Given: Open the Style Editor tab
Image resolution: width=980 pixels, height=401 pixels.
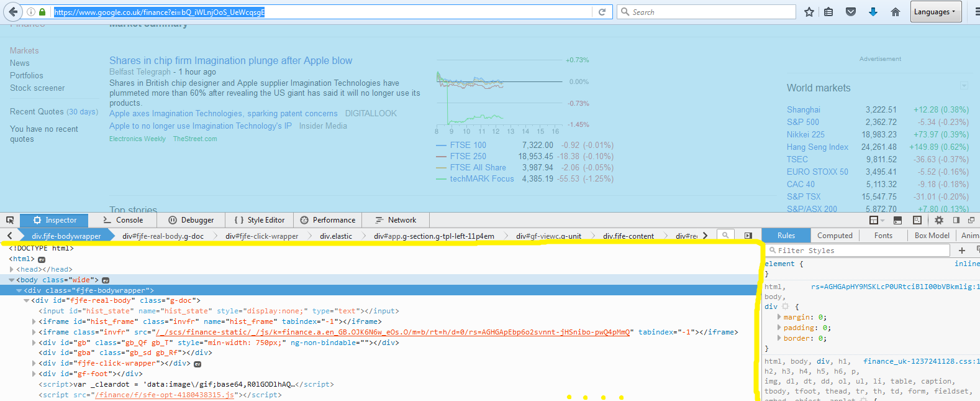Looking at the screenshot, I should 260,220.
